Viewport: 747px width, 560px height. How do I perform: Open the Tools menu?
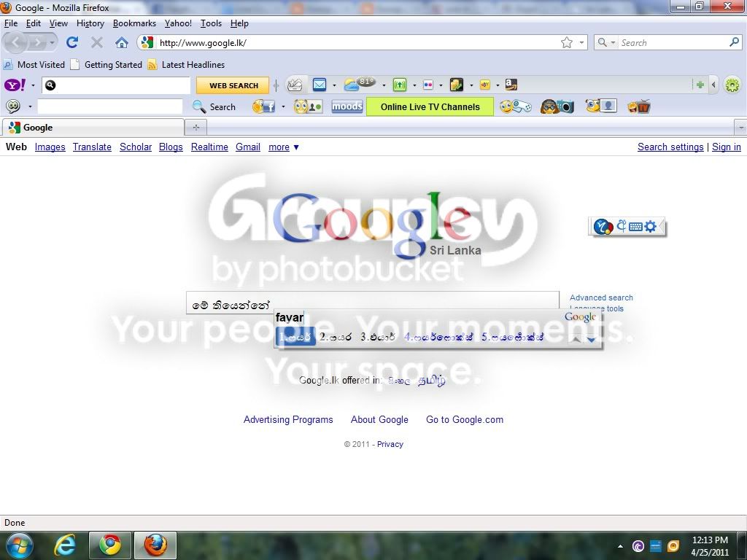(x=211, y=23)
